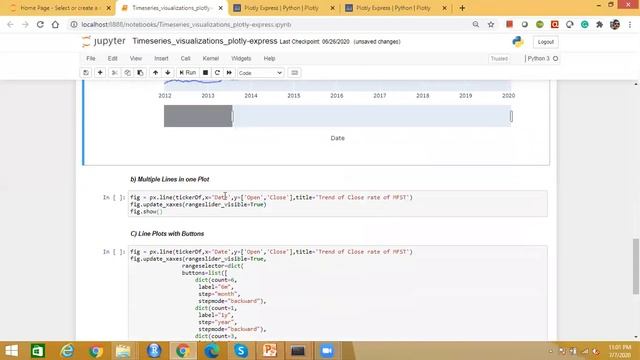
Task: Click the address bar URL
Action: [186, 24]
